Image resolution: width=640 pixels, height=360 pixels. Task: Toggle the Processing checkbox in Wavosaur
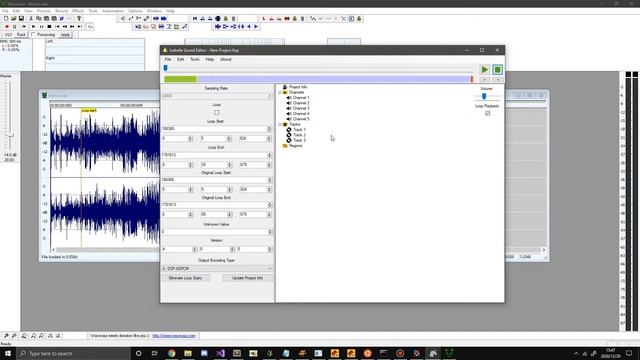click(33, 35)
